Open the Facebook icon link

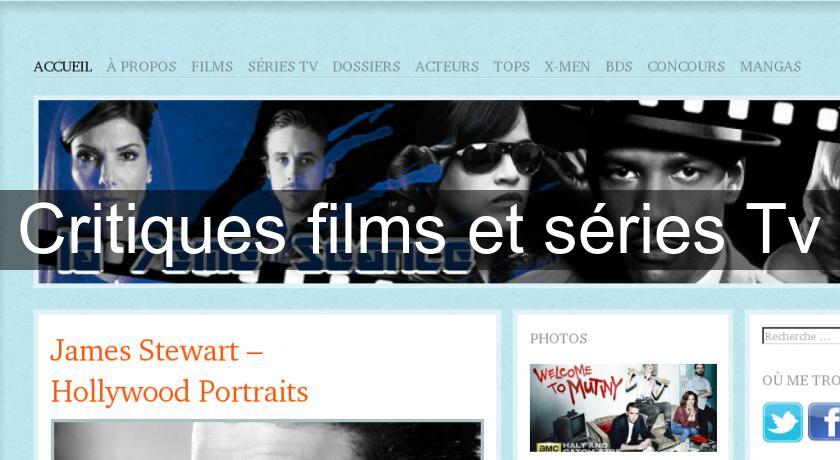(824, 422)
